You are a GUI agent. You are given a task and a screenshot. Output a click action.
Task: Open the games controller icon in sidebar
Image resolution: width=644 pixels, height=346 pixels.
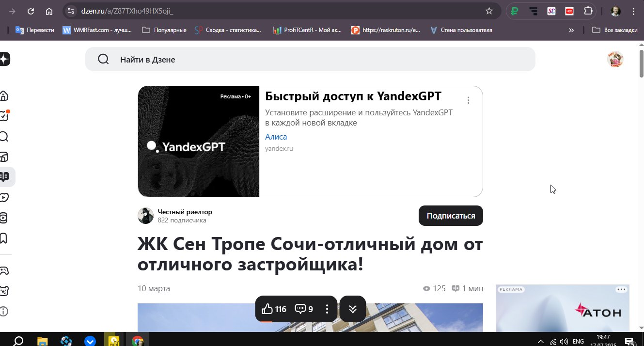pyautogui.click(x=4, y=270)
